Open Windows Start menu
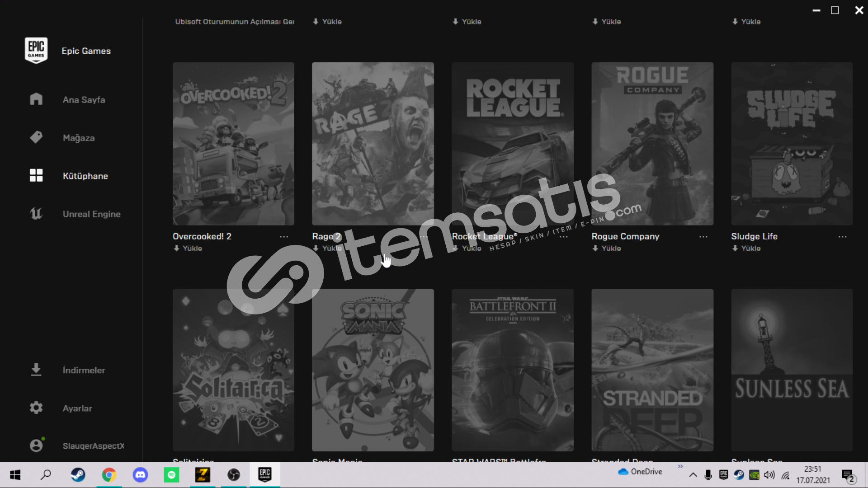The height and width of the screenshot is (488, 868). [x=15, y=475]
